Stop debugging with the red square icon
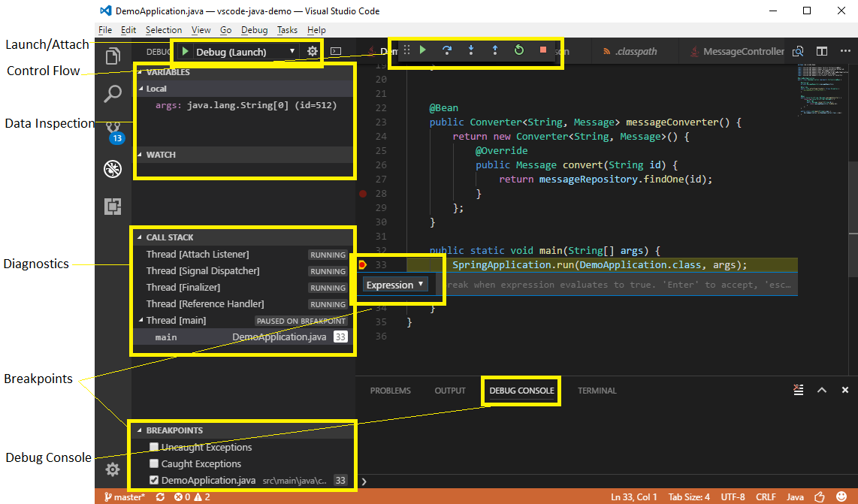This screenshot has height=504, width=858. point(542,50)
